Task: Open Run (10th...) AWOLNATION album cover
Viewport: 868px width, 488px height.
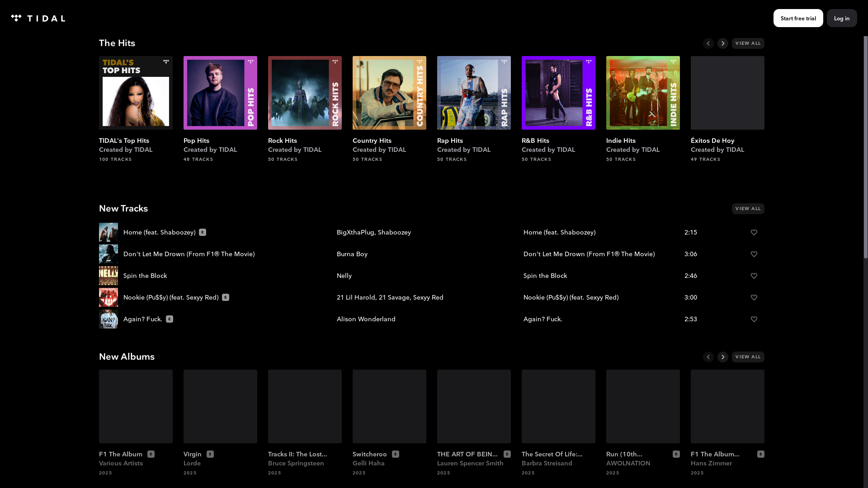Action: tap(643, 406)
